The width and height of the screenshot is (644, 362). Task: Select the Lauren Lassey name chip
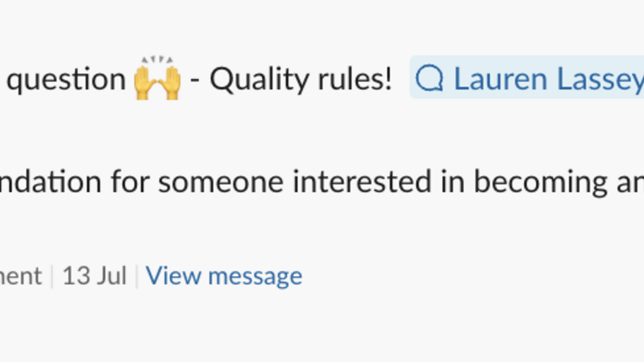pyautogui.click(x=527, y=77)
